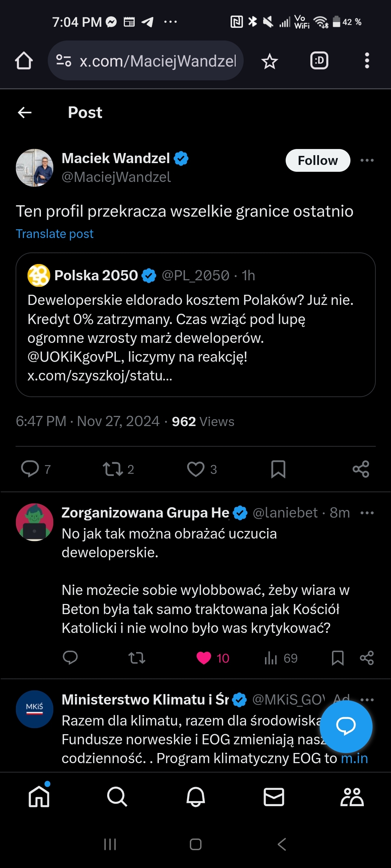Go back using the Post arrow
391x868 pixels.
point(25,112)
